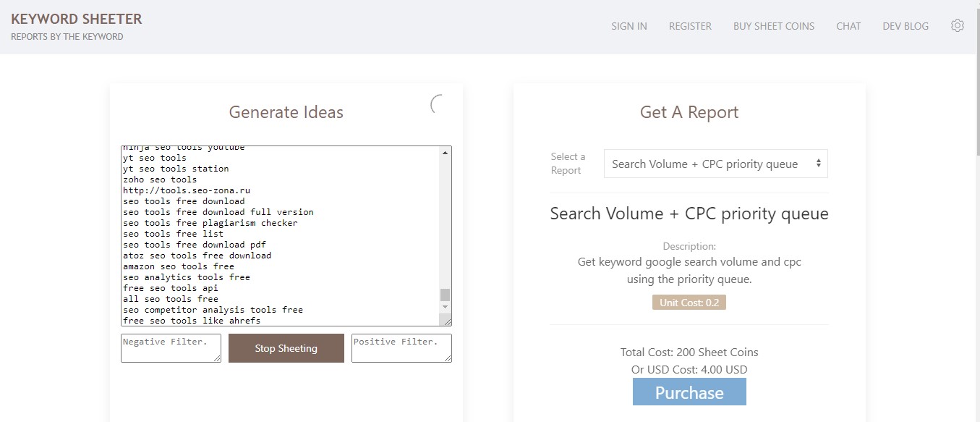Screen dimensions: 980x422
Task: Open the Sign In page
Action: [x=629, y=26]
